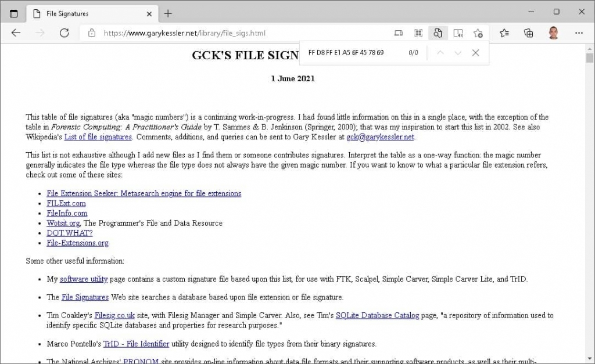The image size is (595, 364).
Task: Jump to previous find match
Action: click(x=440, y=52)
